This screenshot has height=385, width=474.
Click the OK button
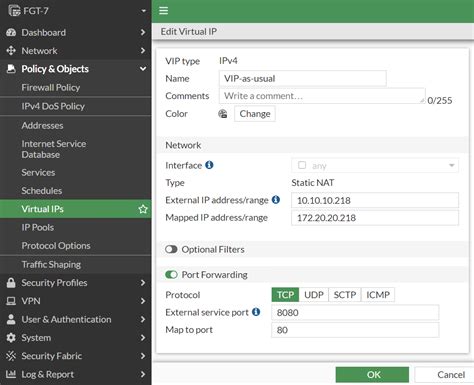pos(372,375)
